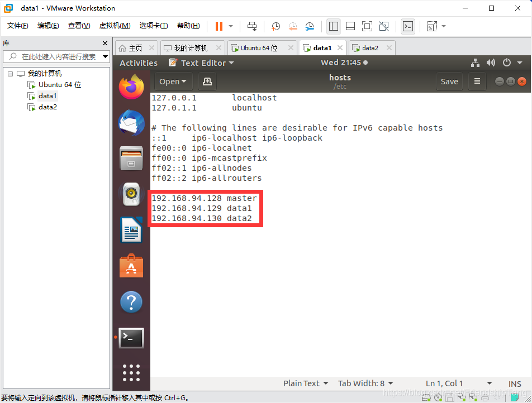Click the volume speaker icon
The height and width of the screenshot is (403, 532).
(x=491, y=63)
